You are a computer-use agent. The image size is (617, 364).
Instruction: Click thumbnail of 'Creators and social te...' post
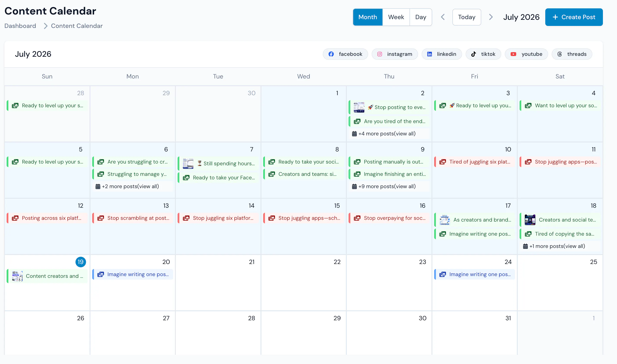(530, 220)
